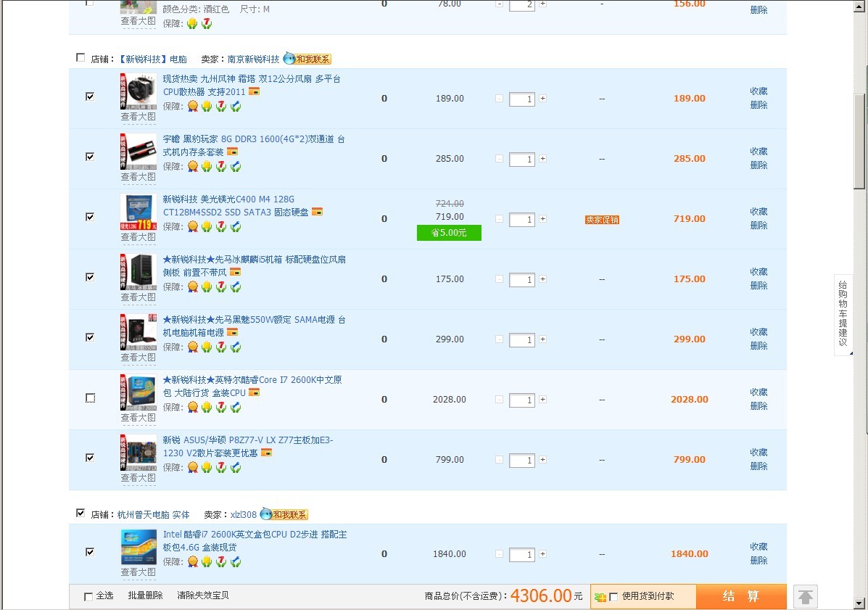Viewport: 868px width, 610px height.
Task: Click the credit card icon after 黑魅550W power supply title
Action: click(x=233, y=332)
